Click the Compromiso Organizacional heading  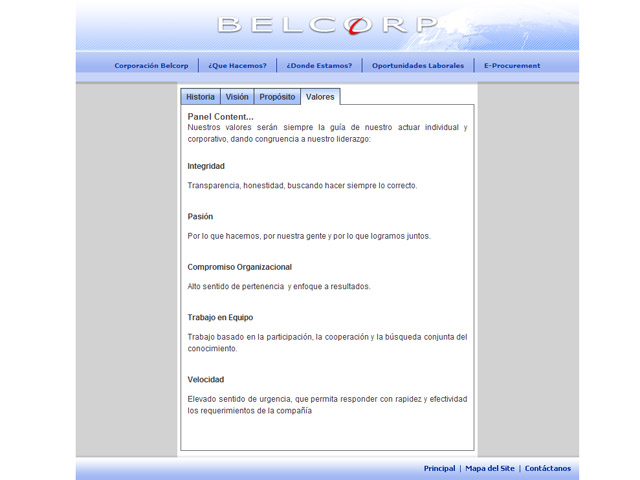click(239, 267)
